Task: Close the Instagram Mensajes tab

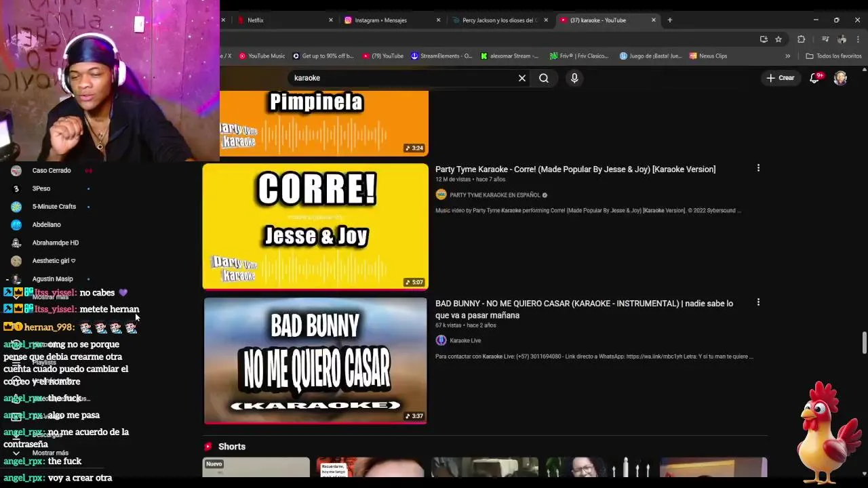Action: [x=438, y=20]
